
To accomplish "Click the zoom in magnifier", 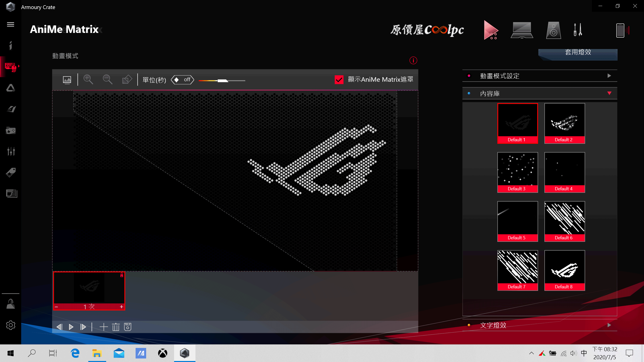I will 88,79.
